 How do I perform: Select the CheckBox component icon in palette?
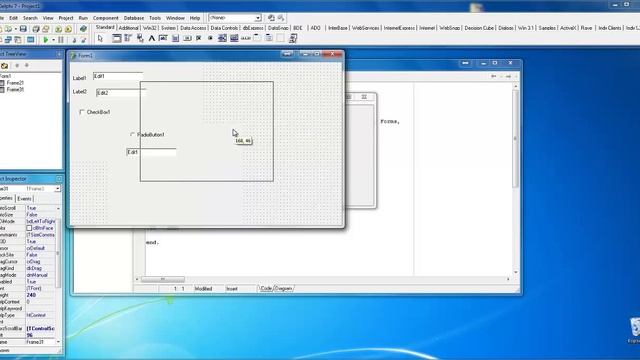click(x=199, y=38)
